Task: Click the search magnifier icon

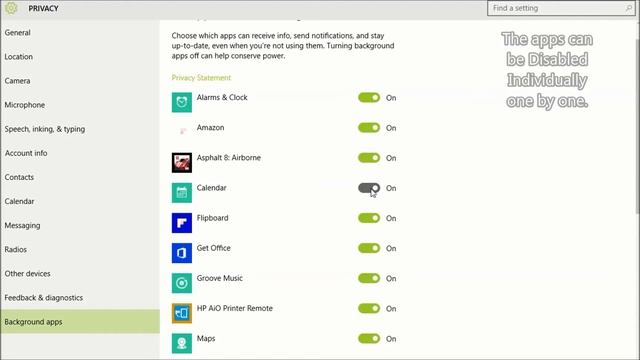Action: [629, 8]
